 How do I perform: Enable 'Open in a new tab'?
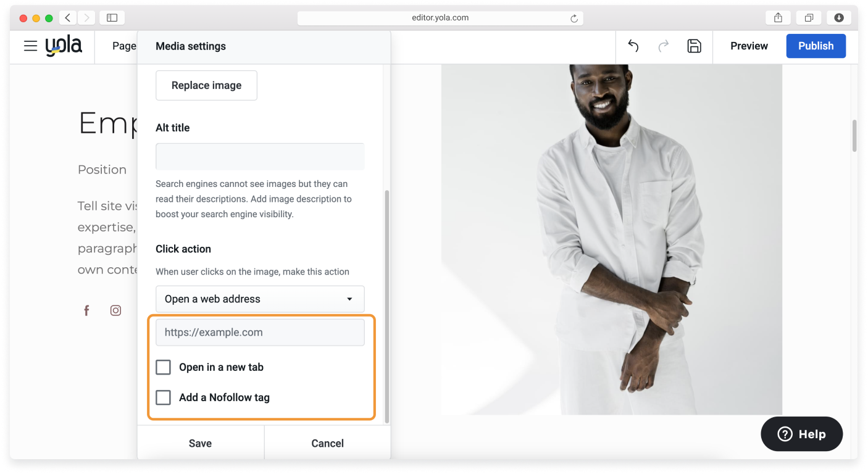163,367
